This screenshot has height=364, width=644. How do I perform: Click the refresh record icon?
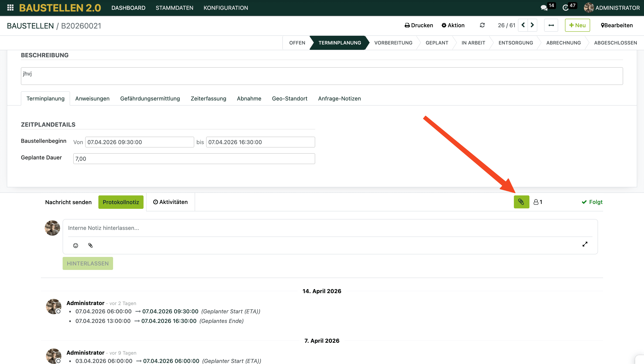click(x=482, y=25)
